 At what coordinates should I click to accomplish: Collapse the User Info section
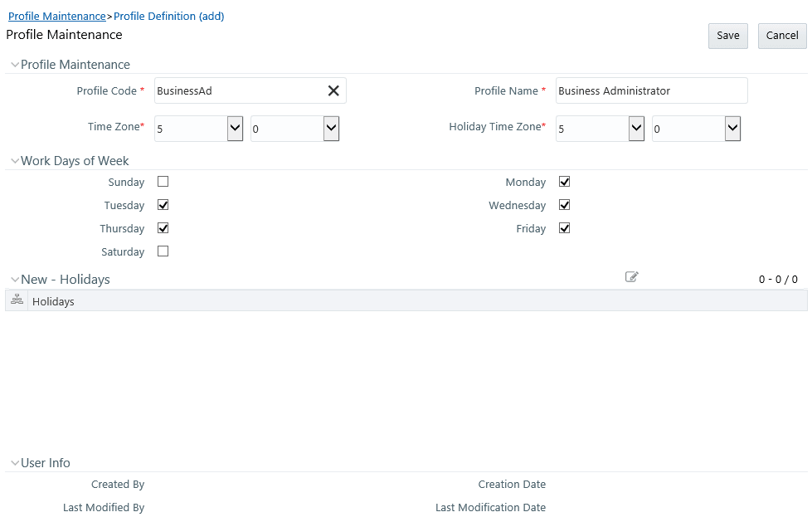15,463
